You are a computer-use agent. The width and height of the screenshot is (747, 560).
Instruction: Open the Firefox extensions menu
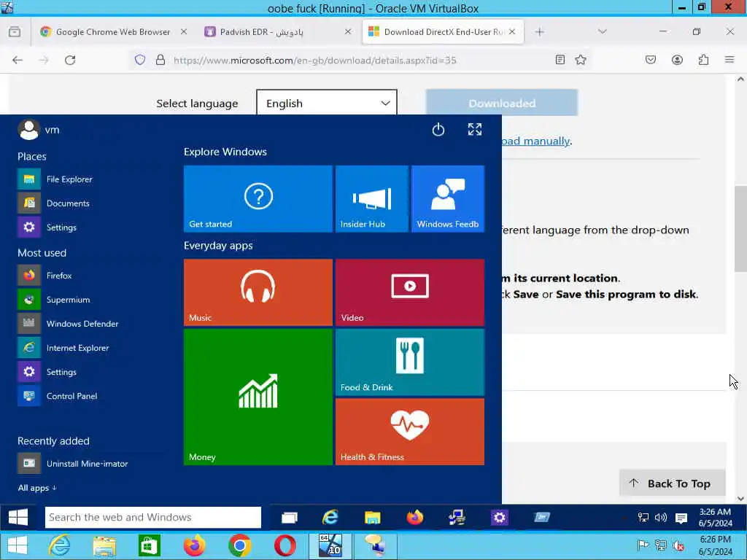(x=704, y=60)
